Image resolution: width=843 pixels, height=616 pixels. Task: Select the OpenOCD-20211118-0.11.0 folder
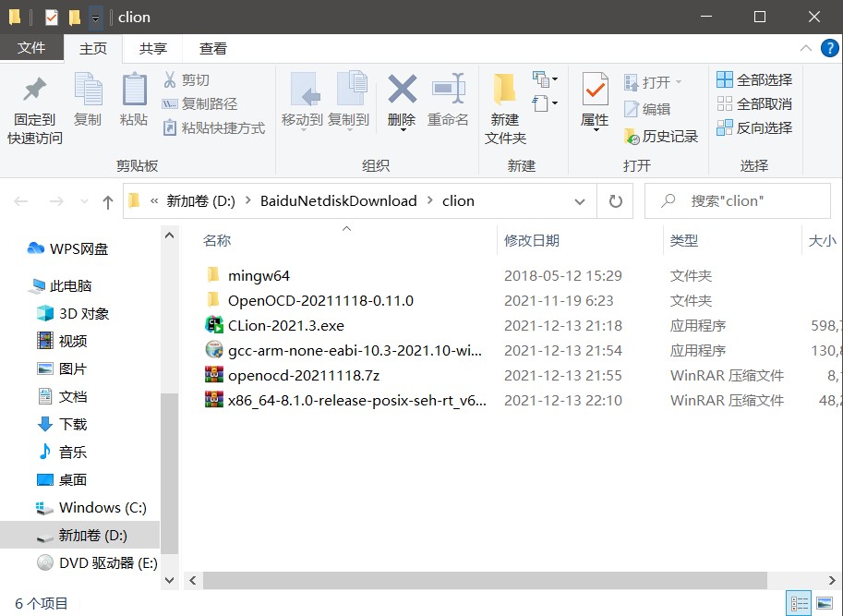(x=320, y=300)
